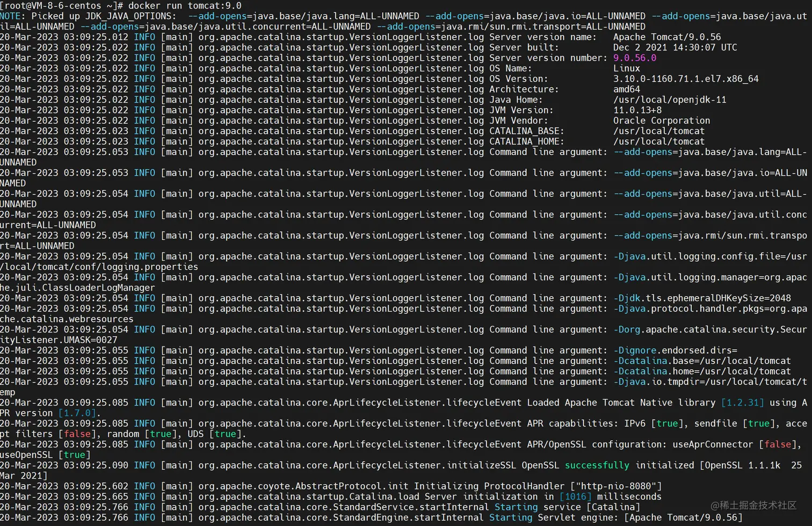Click the 'OS Version:' label
Viewport: 812px width, 526px height.
(x=519, y=79)
